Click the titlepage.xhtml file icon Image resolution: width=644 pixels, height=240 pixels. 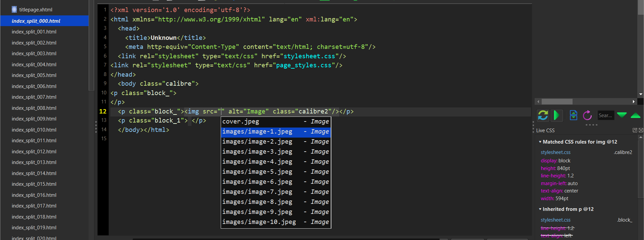click(x=14, y=9)
